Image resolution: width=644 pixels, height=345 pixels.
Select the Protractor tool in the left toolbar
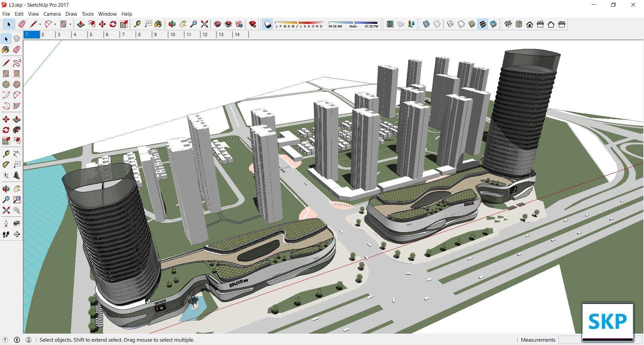6,165
